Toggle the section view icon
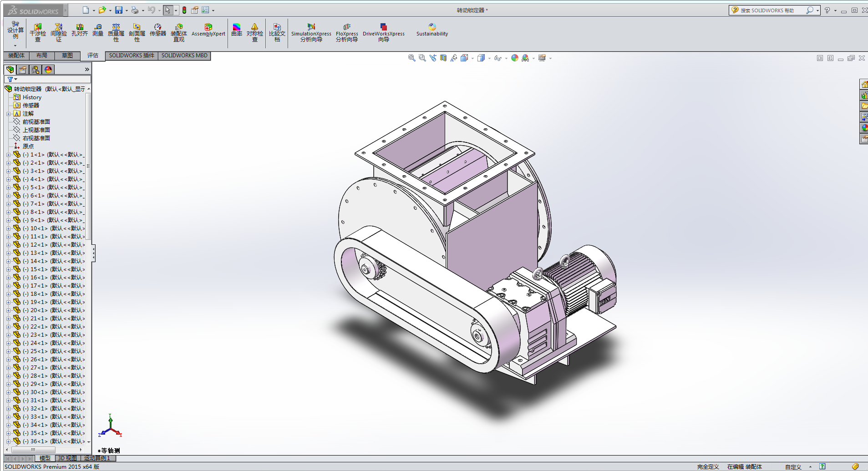The image size is (868, 471). coord(443,58)
